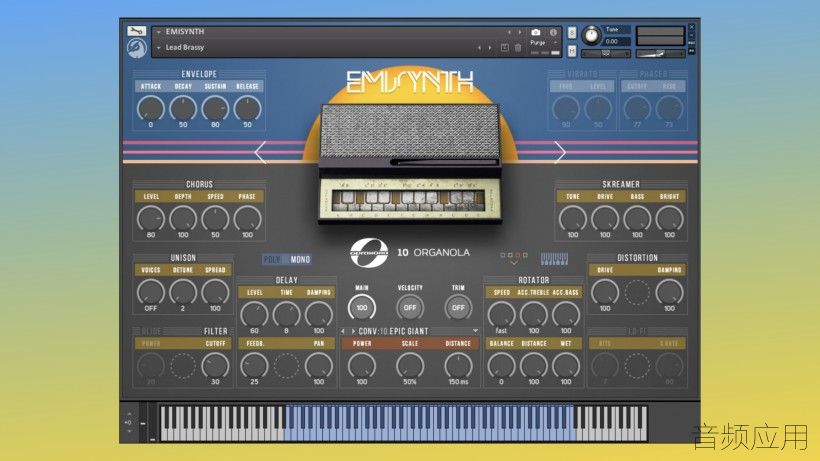820x461 pixels.
Task: Click the Delay TIME knob
Action: [x=287, y=315]
